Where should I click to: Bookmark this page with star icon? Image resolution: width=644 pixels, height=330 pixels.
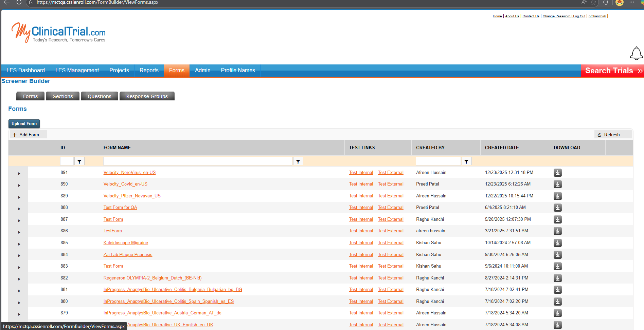(593, 2)
